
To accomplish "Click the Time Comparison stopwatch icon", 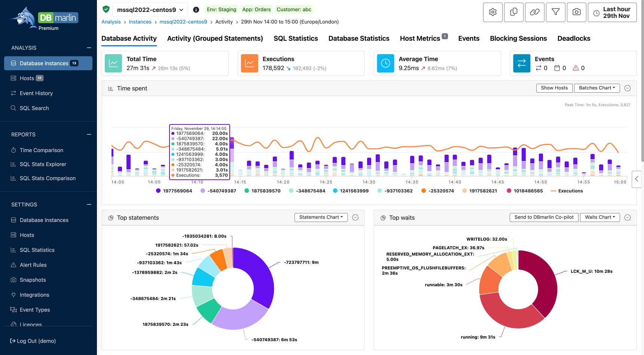I will click(x=13, y=150).
